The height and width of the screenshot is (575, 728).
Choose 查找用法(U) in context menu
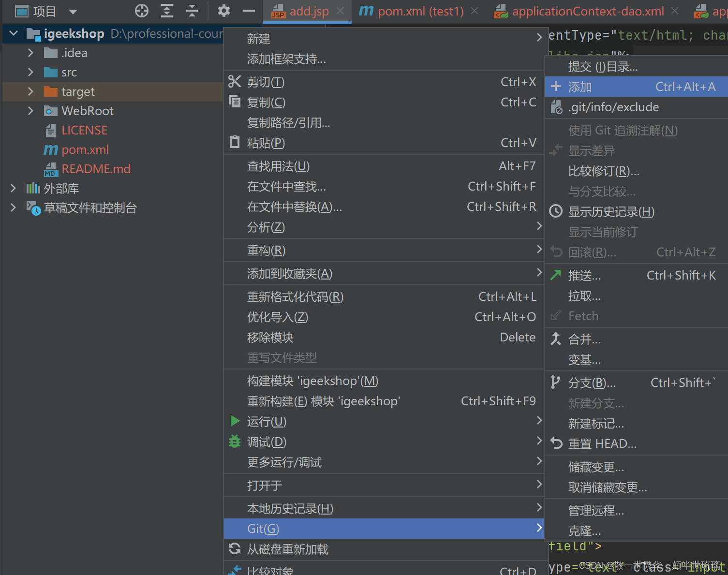pos(384,166)
